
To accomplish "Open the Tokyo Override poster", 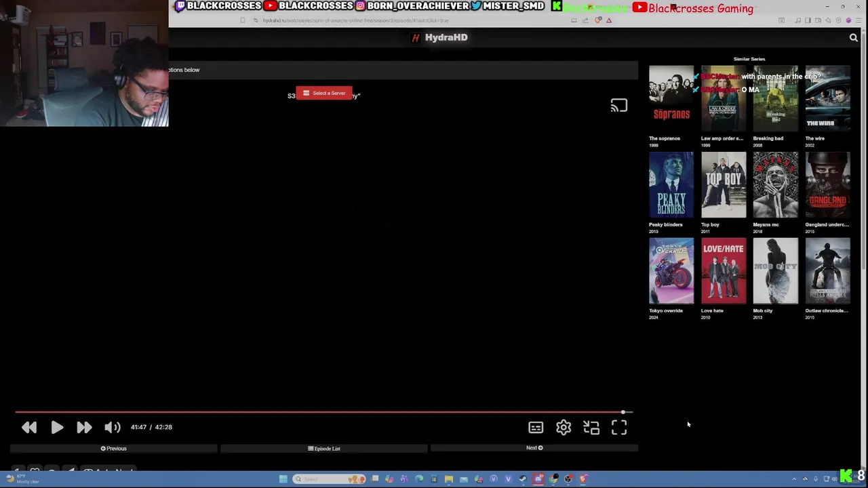I will pos(671,270).
